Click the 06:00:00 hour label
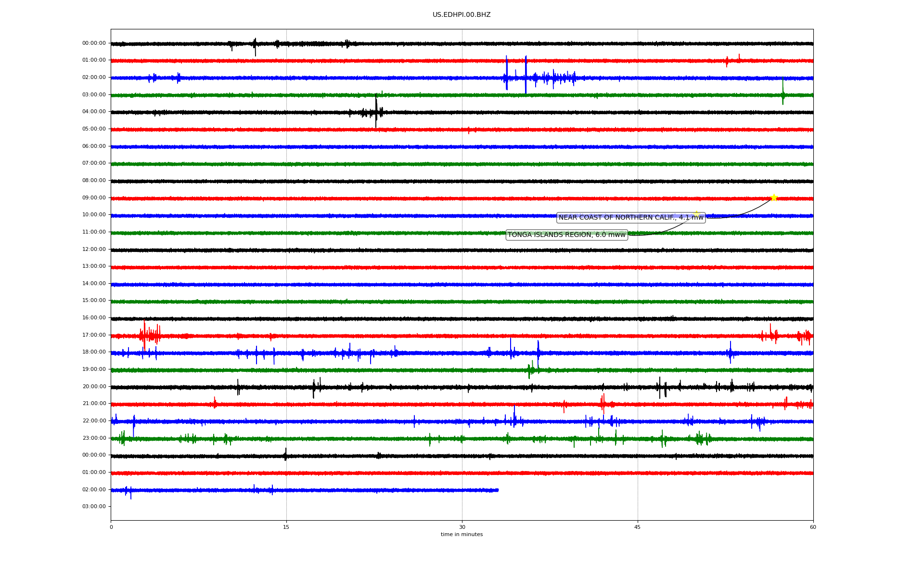 tap(94, 146)
